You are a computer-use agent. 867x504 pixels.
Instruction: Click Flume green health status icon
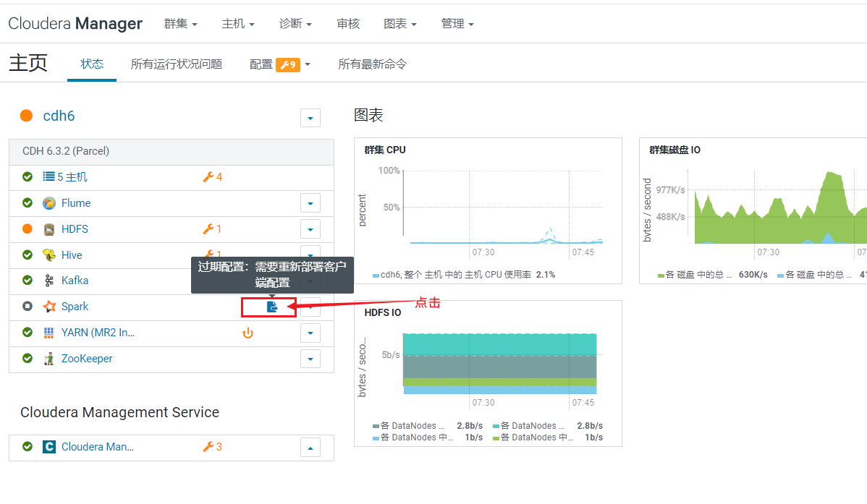(27, 202)
